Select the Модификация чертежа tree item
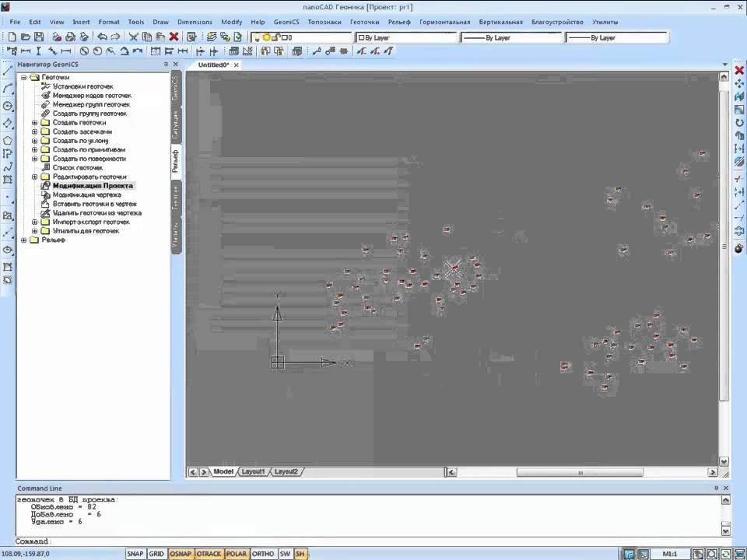This screenshot has height=560, width=747. [86, 194]
